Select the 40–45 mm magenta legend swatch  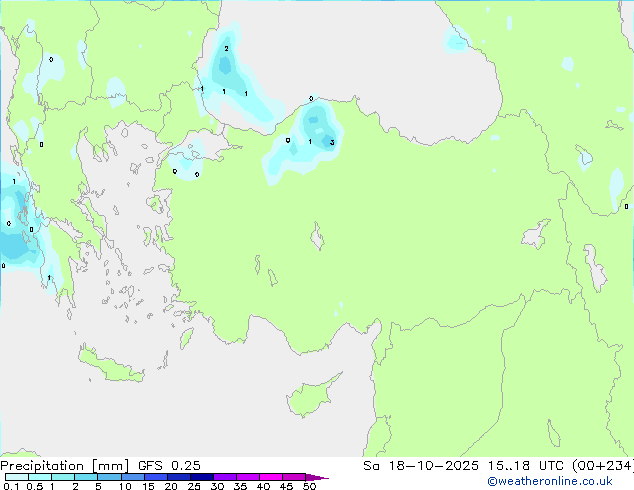(271, 477)
